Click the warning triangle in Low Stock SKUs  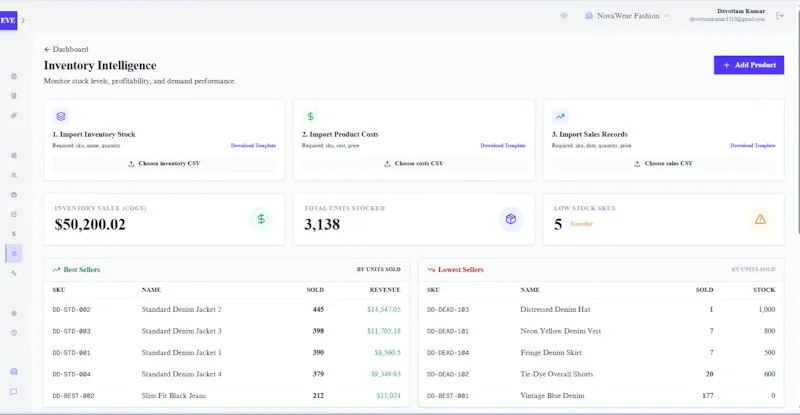click(760, 219)
